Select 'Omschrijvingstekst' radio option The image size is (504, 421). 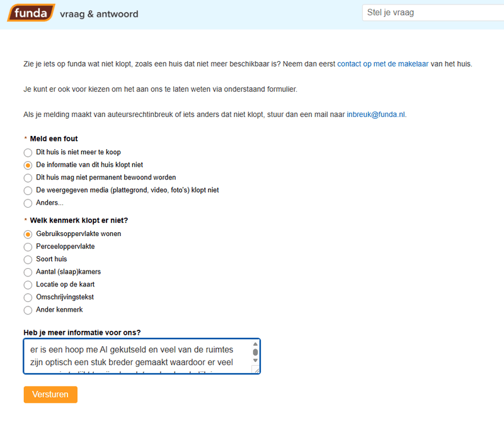coord(28,297)
